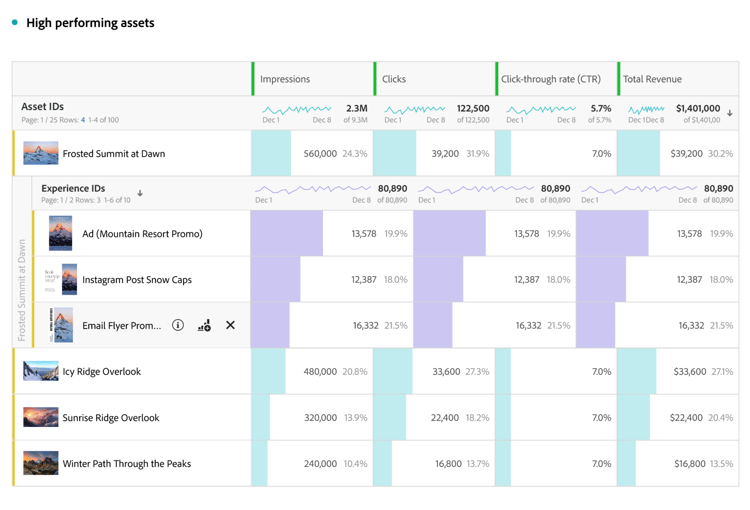Image resolution: width=750 pixels, height=510 pixels.
Task: Select the Clicks column header
Action: click(394, 79)
